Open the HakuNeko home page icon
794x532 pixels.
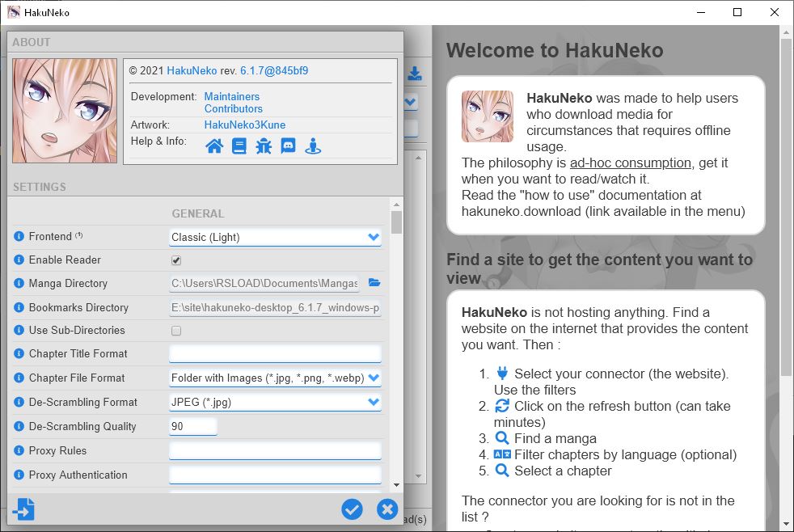(x=214, y=146)
